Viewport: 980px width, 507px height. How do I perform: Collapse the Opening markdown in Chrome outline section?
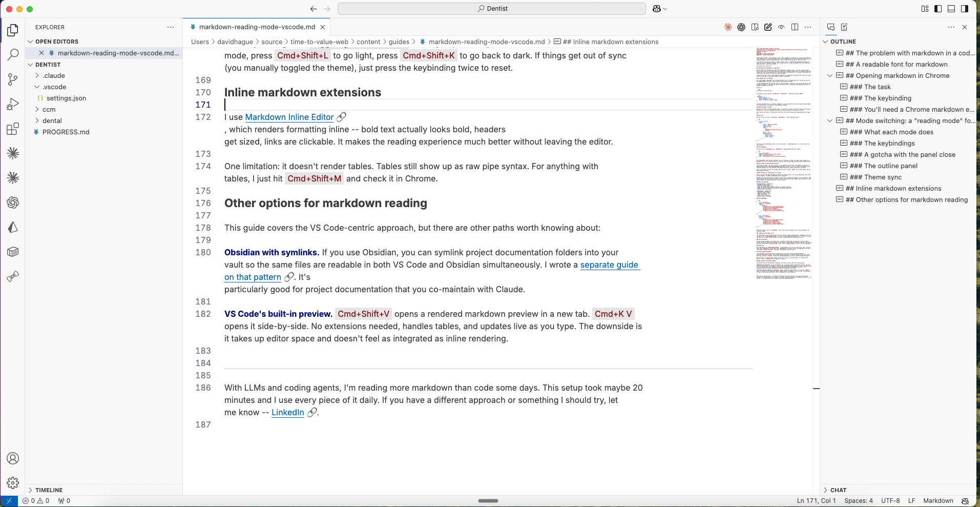pyautogui.click(x=830, y=75)
